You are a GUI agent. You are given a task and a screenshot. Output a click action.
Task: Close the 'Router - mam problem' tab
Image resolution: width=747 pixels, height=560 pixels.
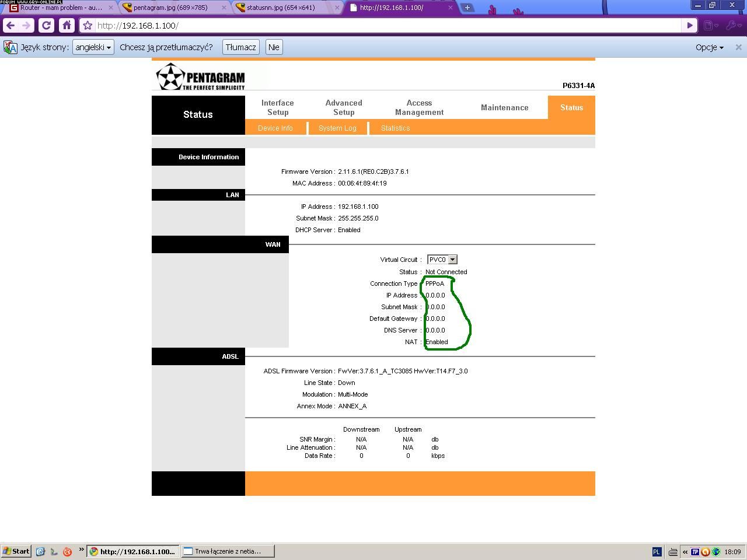111,8
